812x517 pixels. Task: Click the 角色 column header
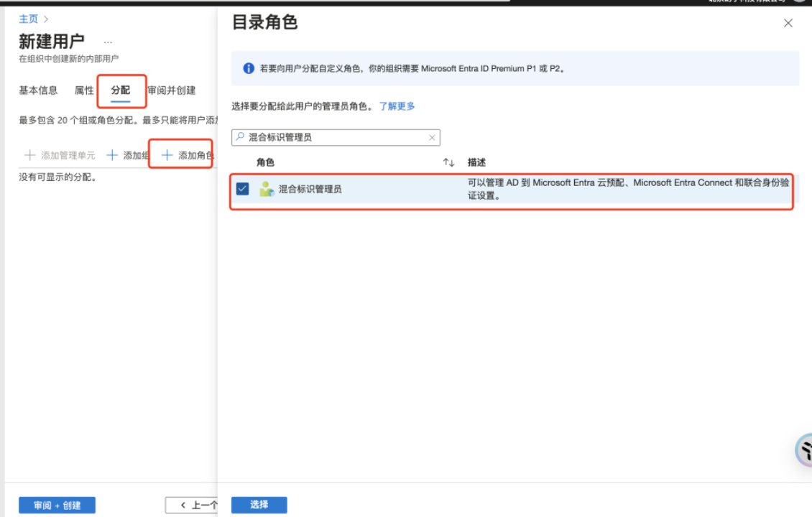coord(265,162)
